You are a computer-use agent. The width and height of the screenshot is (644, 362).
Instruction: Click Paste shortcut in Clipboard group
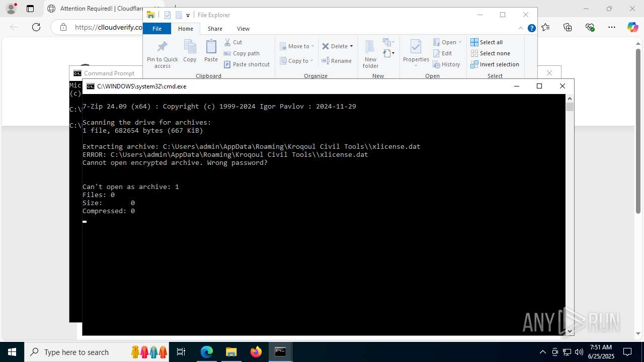[x=247, y=64]
